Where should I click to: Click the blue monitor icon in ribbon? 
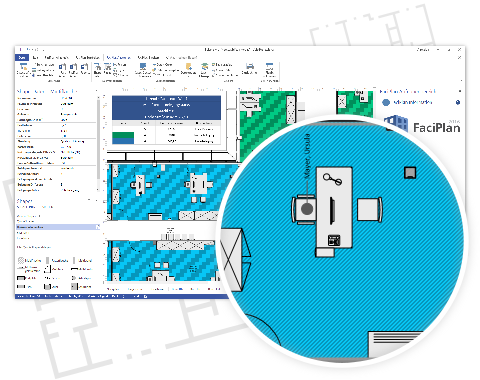[143, 66]
